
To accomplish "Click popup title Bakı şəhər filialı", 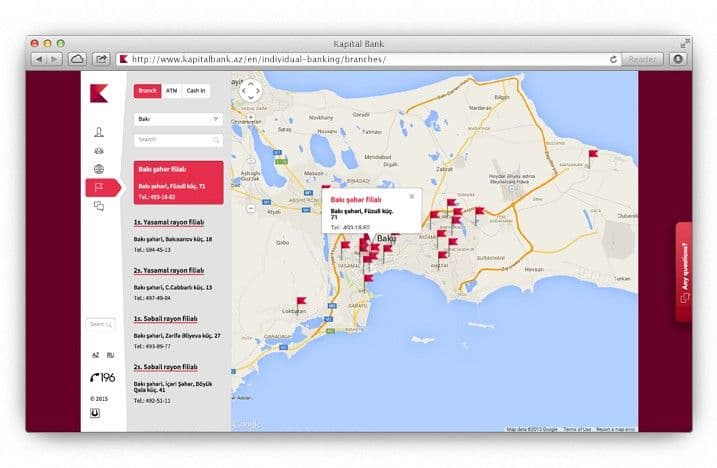I will point(356,200).
